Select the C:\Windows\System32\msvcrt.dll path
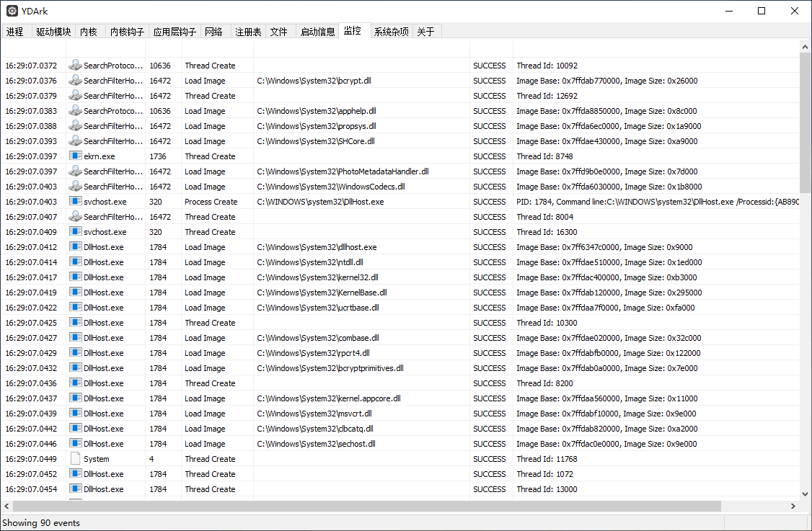 (314, 414)
